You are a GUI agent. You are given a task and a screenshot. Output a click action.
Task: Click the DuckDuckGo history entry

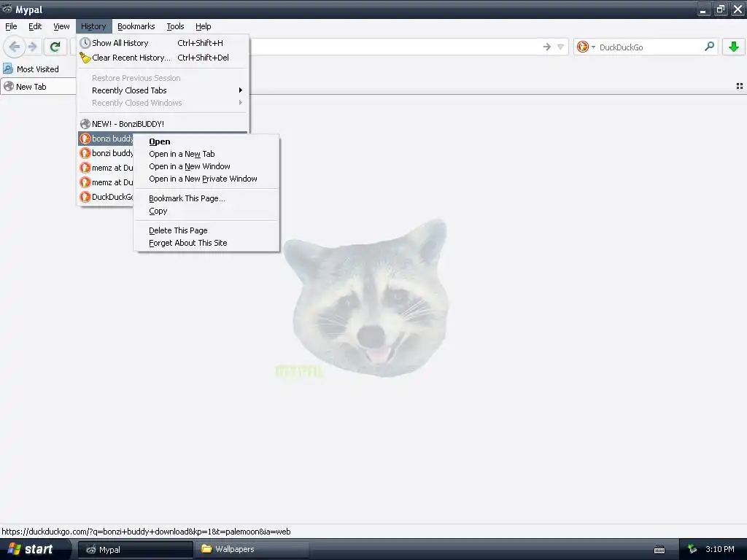106,197
